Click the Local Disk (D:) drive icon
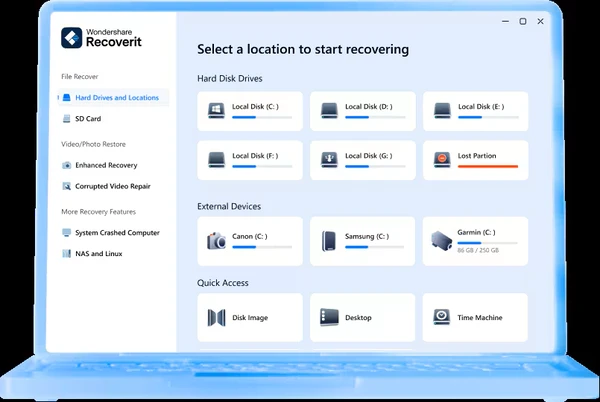Image resolution: width=600 pixels, height=402 pixels. pyautogui.click(x=329, y=111)
